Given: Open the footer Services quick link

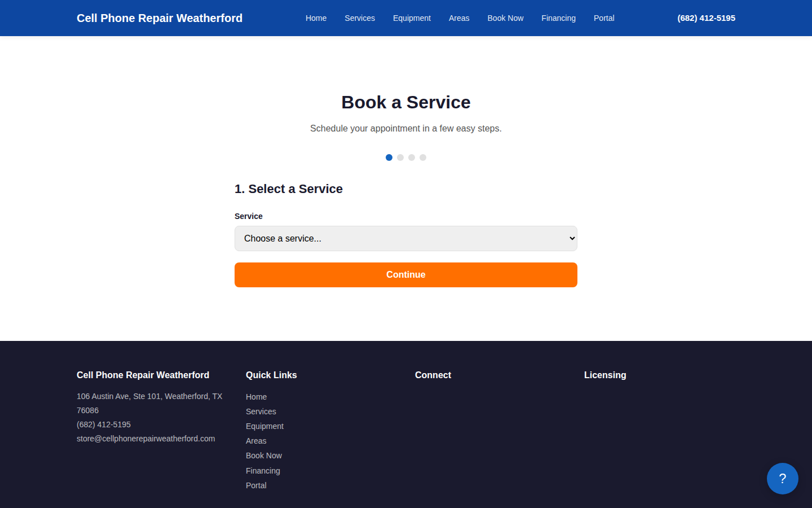Looking at the screenshot, I should pos(261,411).
